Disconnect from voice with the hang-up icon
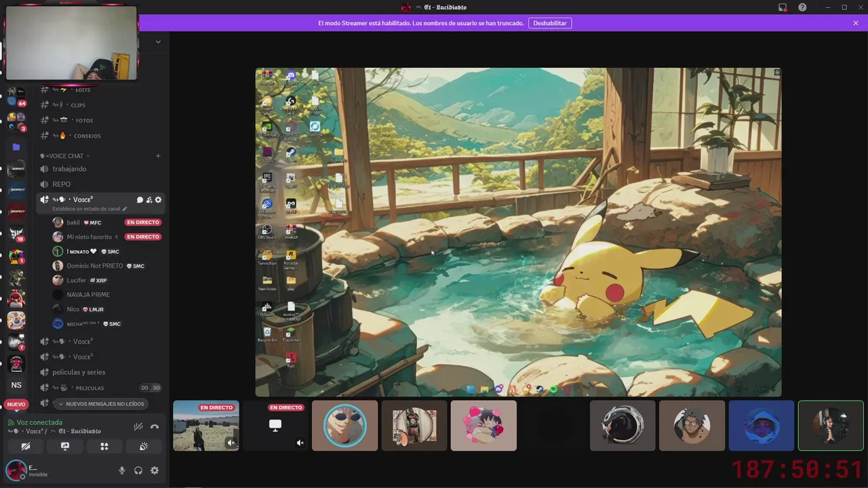This screenshot has height=488, width=868. [x=155, y=426]
